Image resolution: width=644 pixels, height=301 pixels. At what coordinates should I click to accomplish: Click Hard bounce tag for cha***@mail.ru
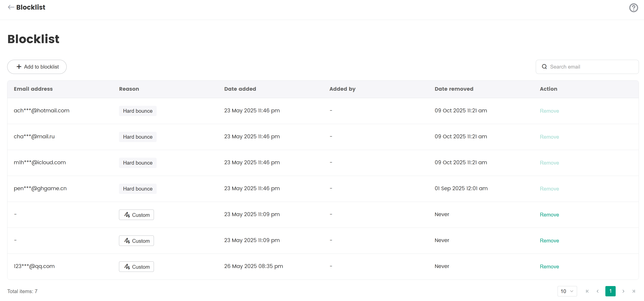138,137
